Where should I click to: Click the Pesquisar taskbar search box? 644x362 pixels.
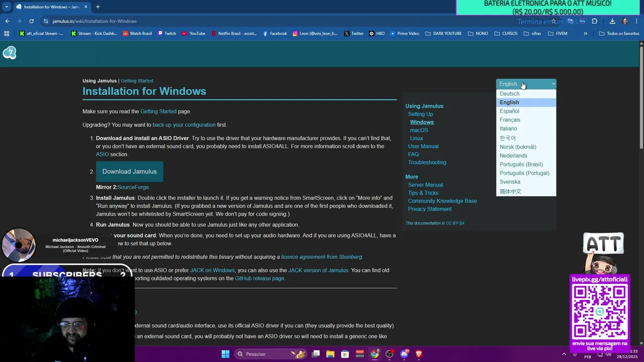pos(271,354)
